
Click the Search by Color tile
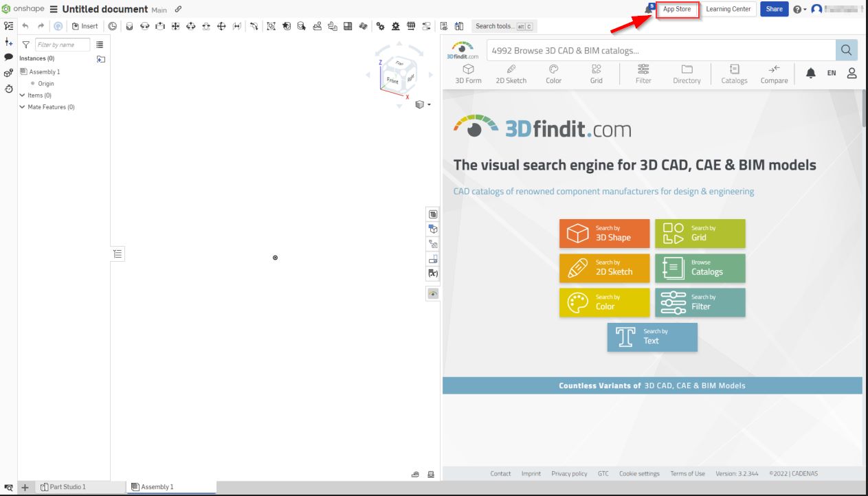coord(604,302)
